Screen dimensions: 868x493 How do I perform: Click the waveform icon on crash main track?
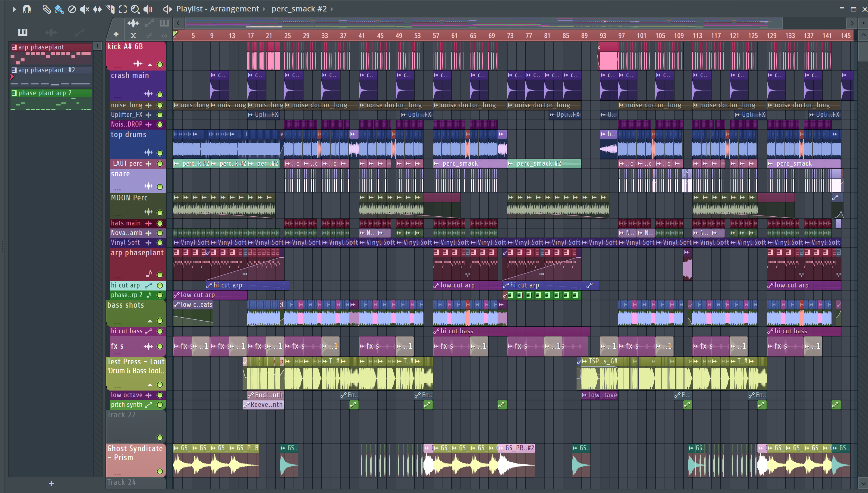coord(148,94)
